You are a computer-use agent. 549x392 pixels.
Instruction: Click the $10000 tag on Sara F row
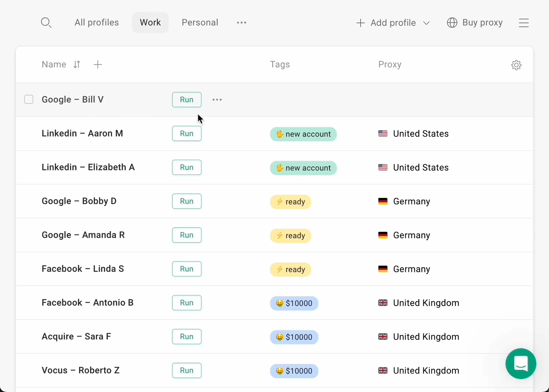294,337
